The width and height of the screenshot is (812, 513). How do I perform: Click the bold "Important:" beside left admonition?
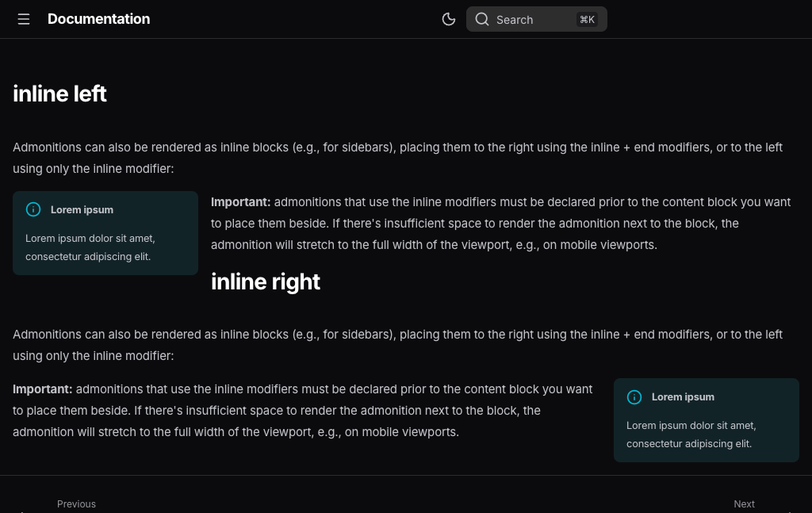(x=240, y=202)
